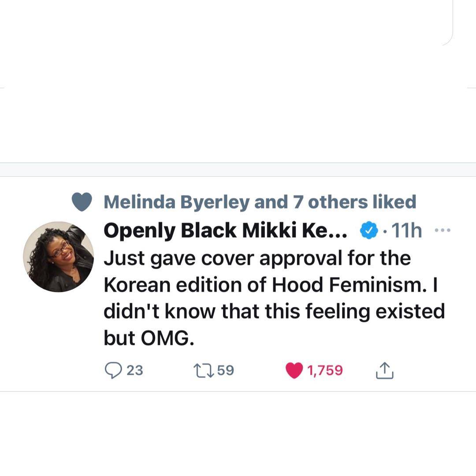Image resolution: width=476 pixels, height=476 pixels.
Task: Tap the blue verified badge
Action: (369, 230)
